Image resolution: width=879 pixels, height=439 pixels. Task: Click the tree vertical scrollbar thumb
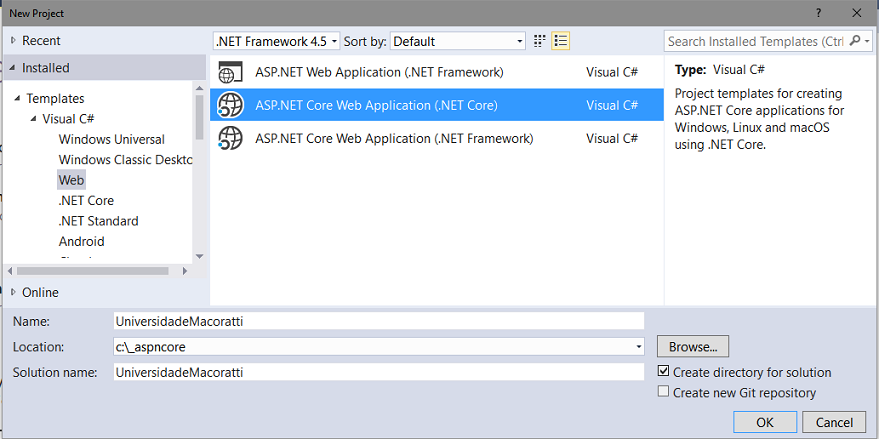point(200,118)
